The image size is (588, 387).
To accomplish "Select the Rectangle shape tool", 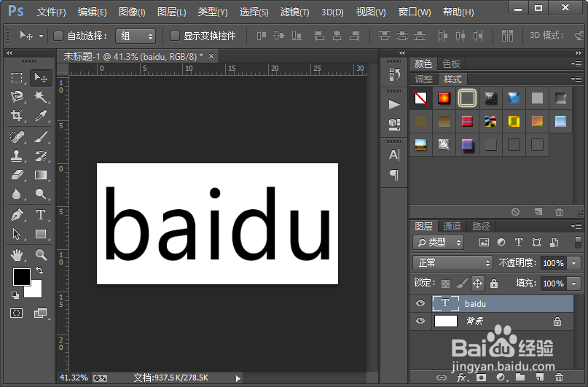I will pyautogui.click(x=41, y=234).
